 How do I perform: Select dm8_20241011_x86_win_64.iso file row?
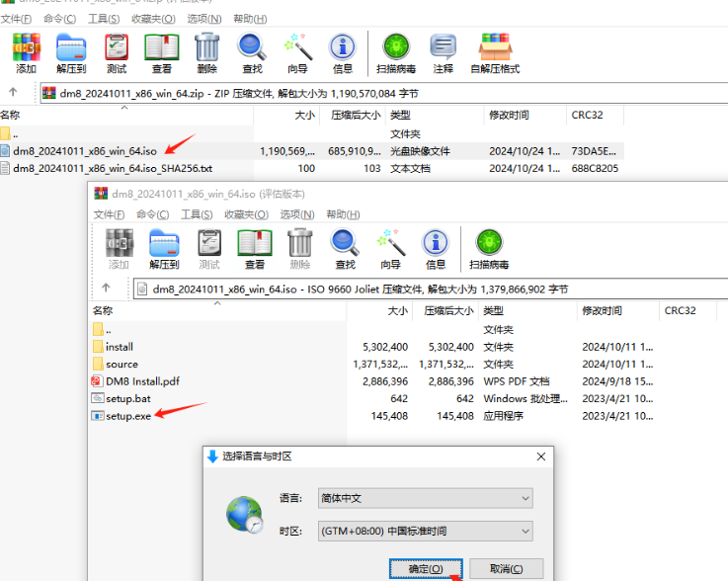pyautogui.click(x=311, y=151)
